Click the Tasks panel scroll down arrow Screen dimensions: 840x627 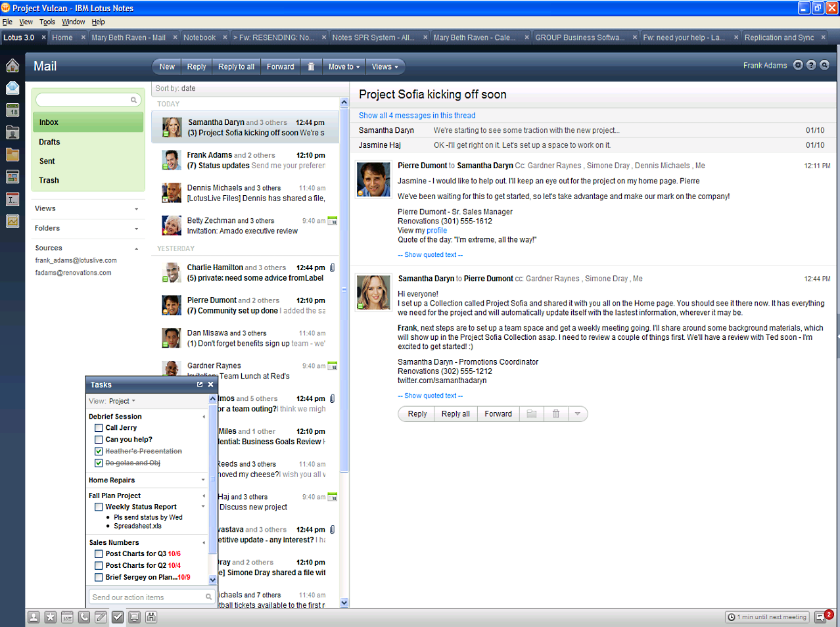[x=212, y=580]
